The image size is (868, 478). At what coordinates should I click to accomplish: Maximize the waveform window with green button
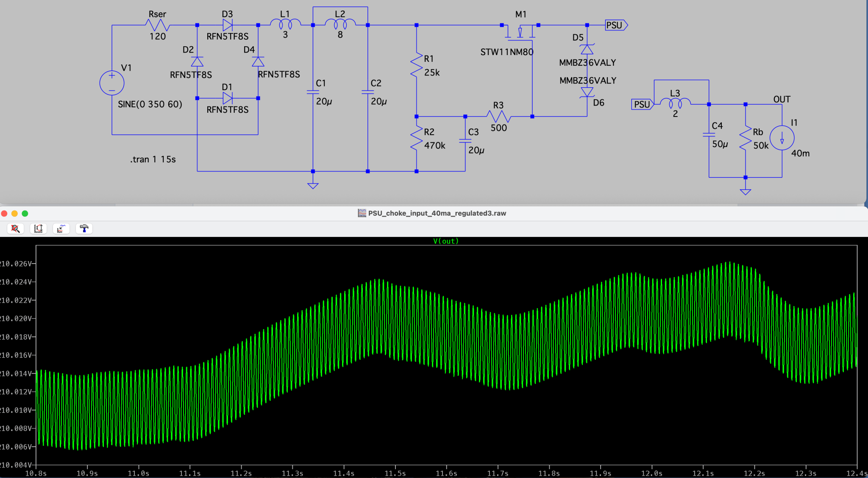click(x=25, y=213)
